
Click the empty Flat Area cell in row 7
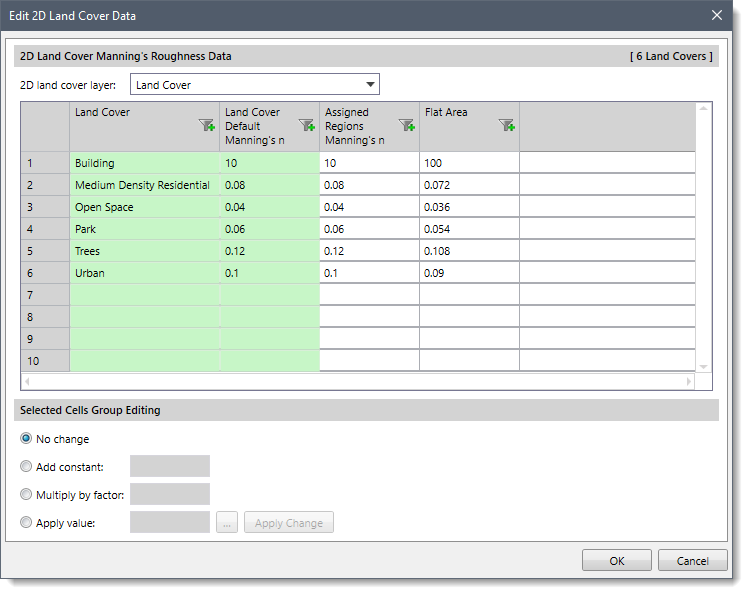tap(469, 295)
